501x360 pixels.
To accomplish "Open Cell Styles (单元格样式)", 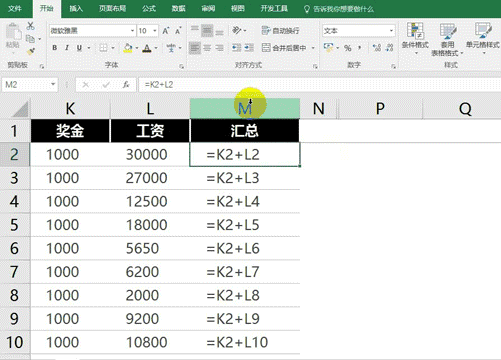I will 483,39.
